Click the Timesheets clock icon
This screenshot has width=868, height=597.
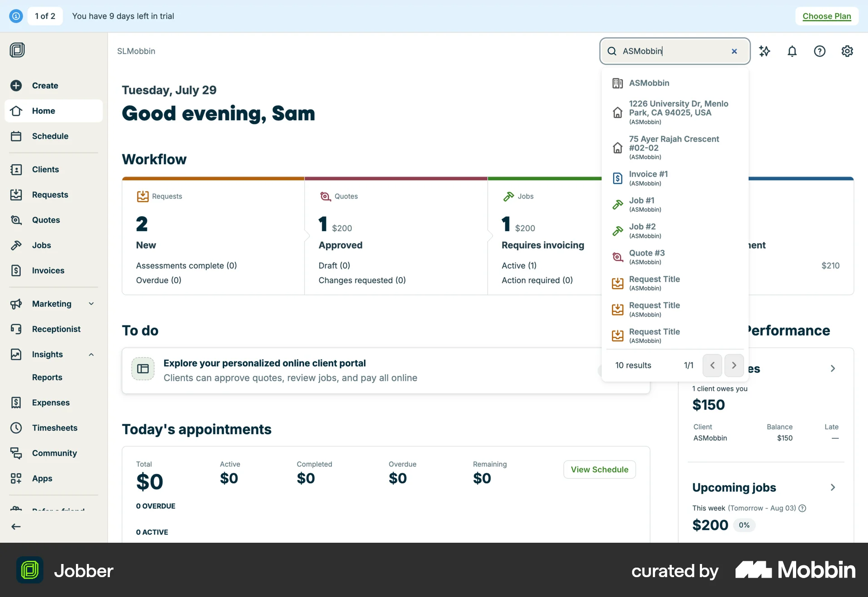click(16, 427)
